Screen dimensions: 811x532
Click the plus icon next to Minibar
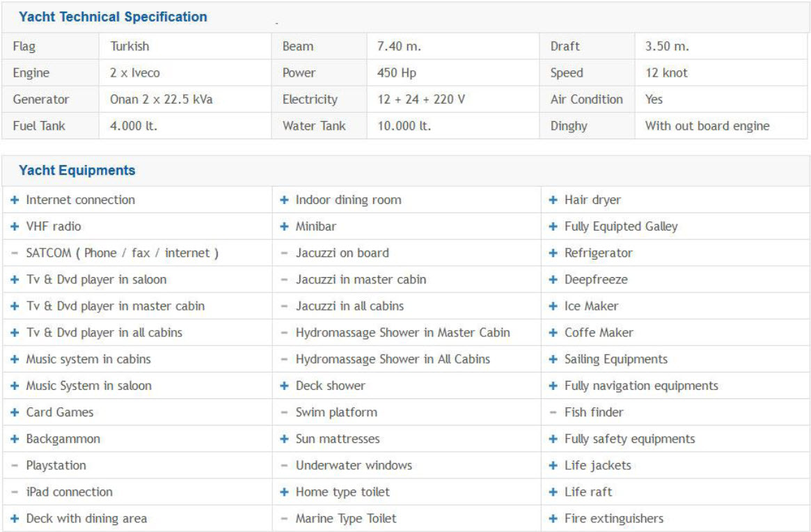click(284, 226)
